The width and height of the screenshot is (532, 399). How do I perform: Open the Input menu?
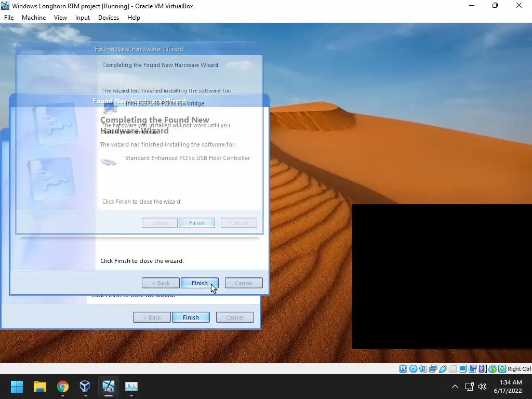pos(83,18)
